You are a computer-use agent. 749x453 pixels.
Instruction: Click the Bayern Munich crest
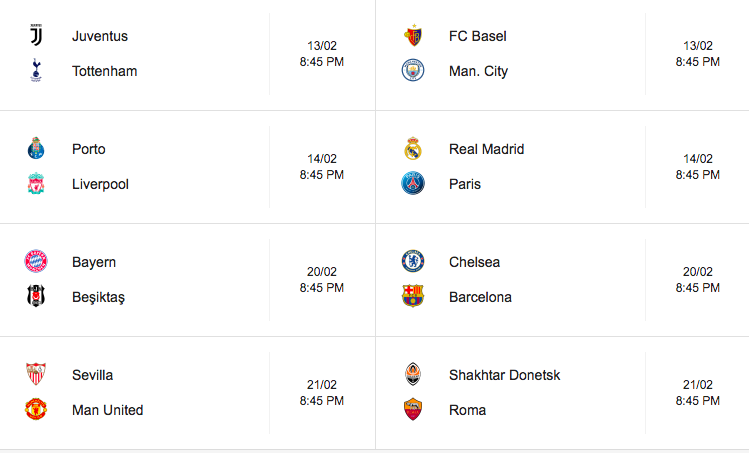(x=36, y=261)
